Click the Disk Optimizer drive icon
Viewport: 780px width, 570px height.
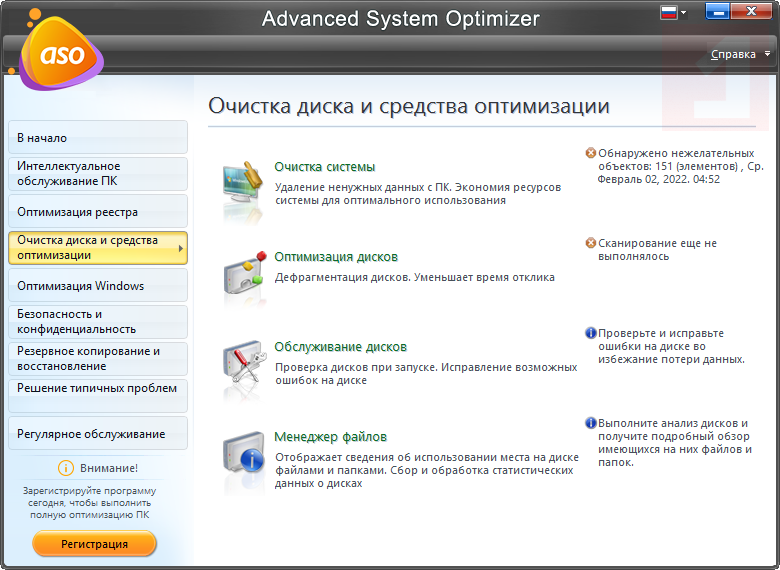[243, 274]
